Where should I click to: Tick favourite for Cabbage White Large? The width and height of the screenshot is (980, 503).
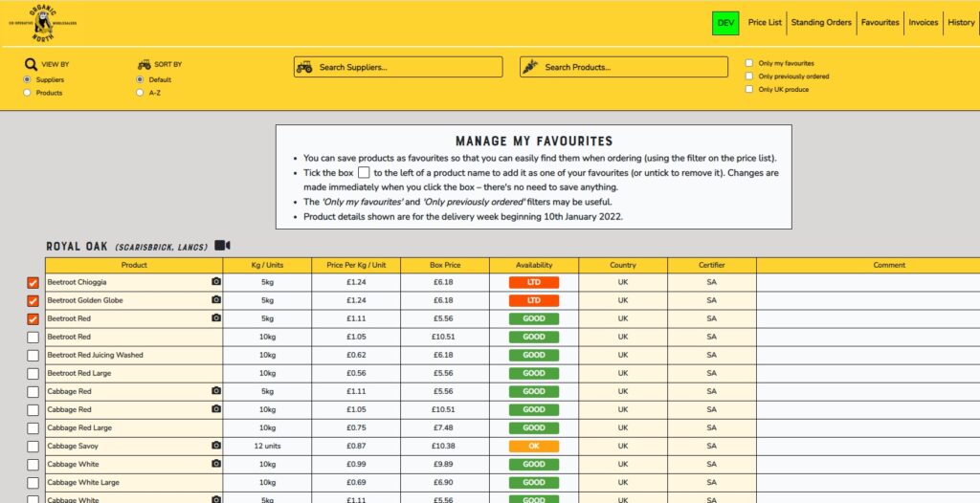pos(33,483)
